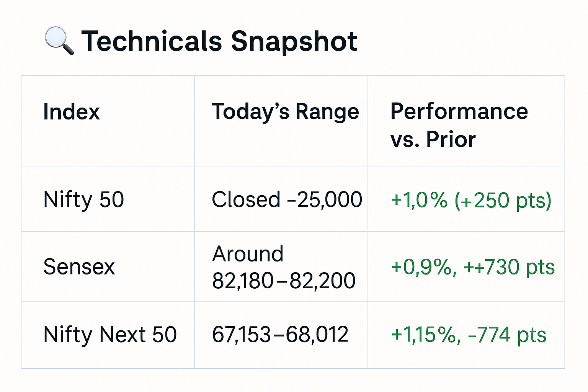Click the word "Prior" in the header
The width and height of the screenshot is (588, 392).
(x=451, y=139)
